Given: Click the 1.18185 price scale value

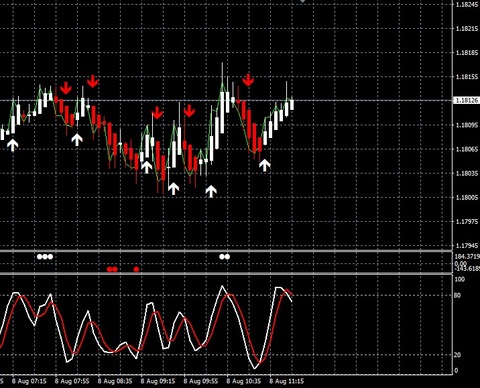Looking at the screenshot, I should click(467, 52).
